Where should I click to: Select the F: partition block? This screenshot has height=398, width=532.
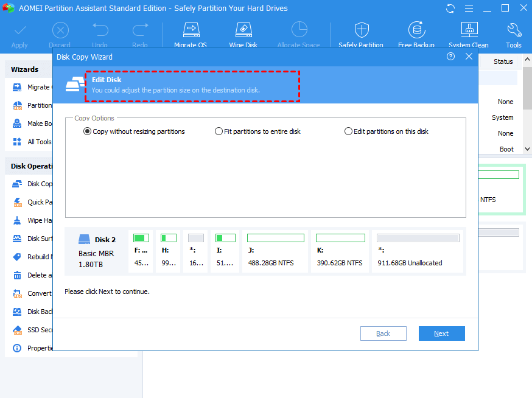point(141,251)
